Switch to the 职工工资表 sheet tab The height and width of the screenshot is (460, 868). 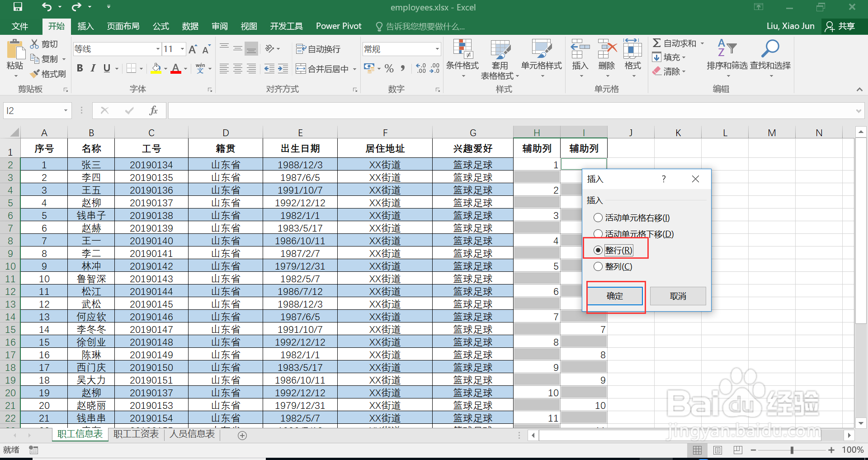[135, 434]
